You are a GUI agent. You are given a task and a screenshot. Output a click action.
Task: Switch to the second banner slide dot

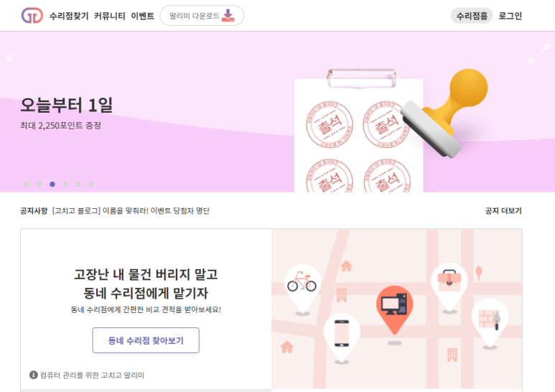tap(39, 184)
